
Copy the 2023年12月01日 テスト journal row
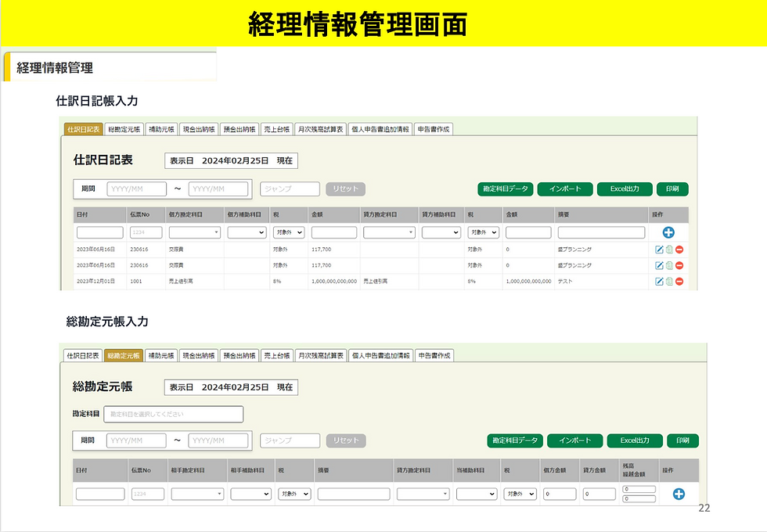click(669, 281)
